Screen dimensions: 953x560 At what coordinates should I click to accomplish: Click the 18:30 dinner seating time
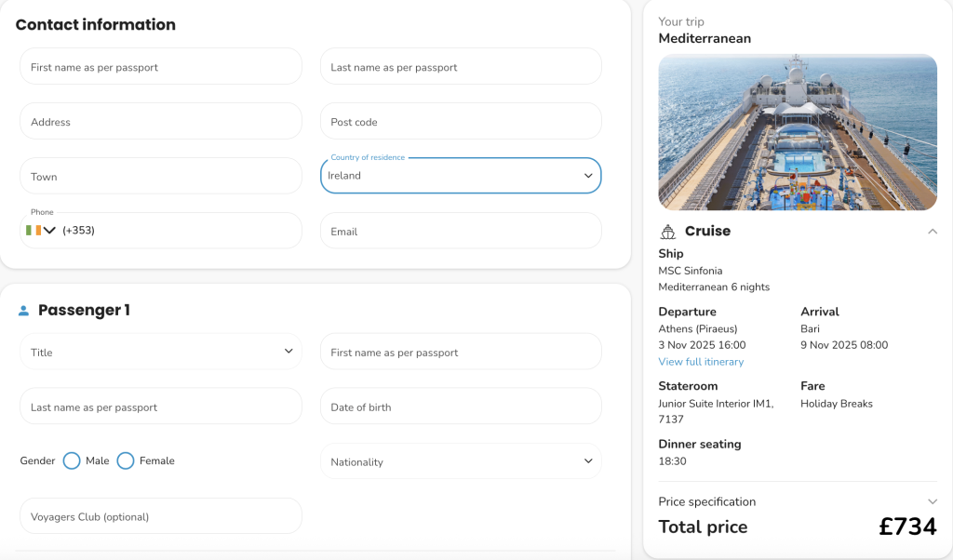(672, 461)
